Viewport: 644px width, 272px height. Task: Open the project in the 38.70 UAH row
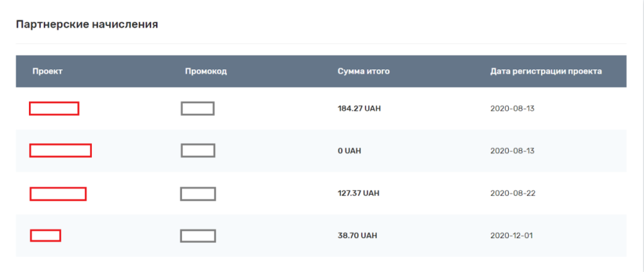(x=45, y=235)
